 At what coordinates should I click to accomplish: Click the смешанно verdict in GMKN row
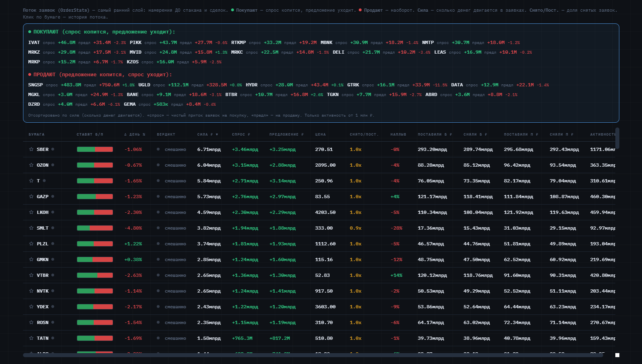click(175, 259)
